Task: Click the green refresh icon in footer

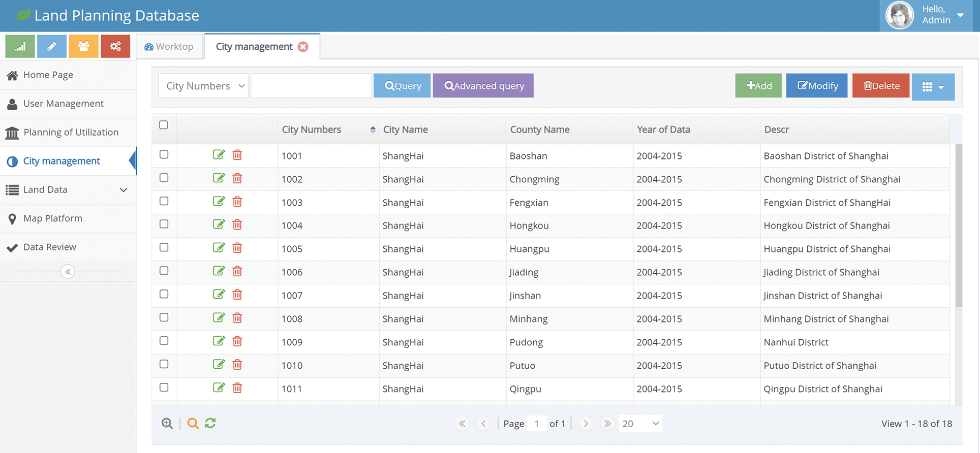Action: tap(210, 423)
